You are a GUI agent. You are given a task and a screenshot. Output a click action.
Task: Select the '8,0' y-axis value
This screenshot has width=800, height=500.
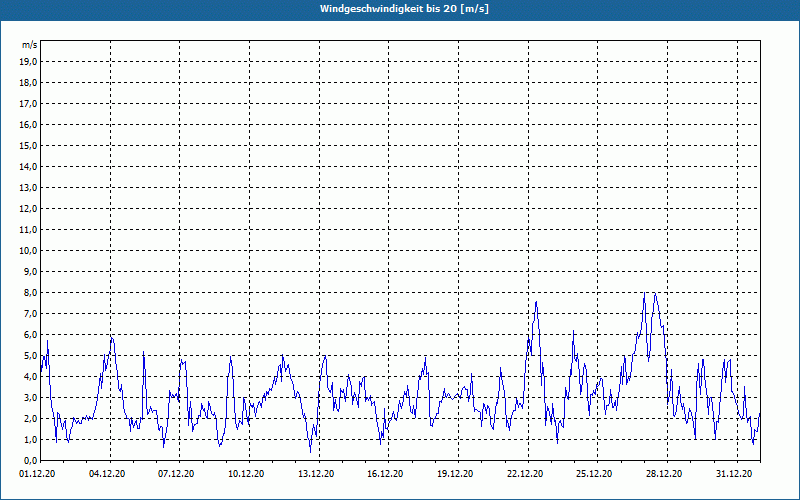coord(30,292)
